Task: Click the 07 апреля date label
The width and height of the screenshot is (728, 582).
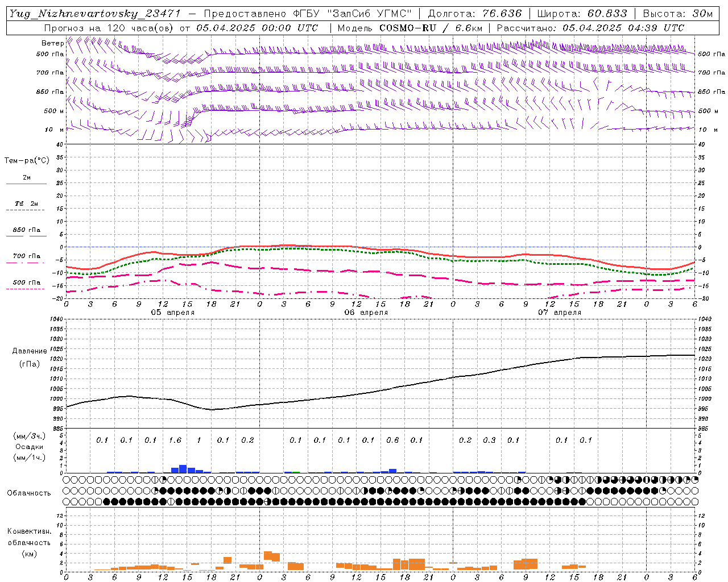Action: point(559,313)
